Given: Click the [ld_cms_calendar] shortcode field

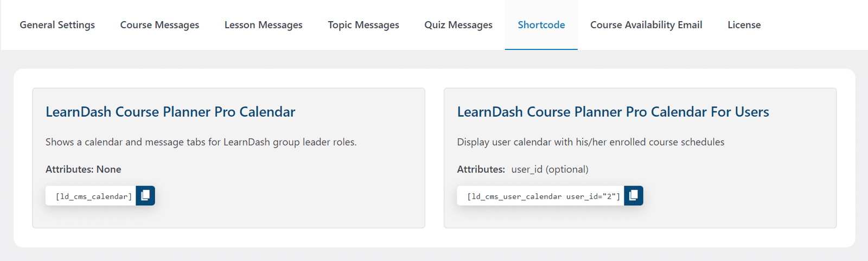Looking at the screenshot, I should [x=91, y=196].
